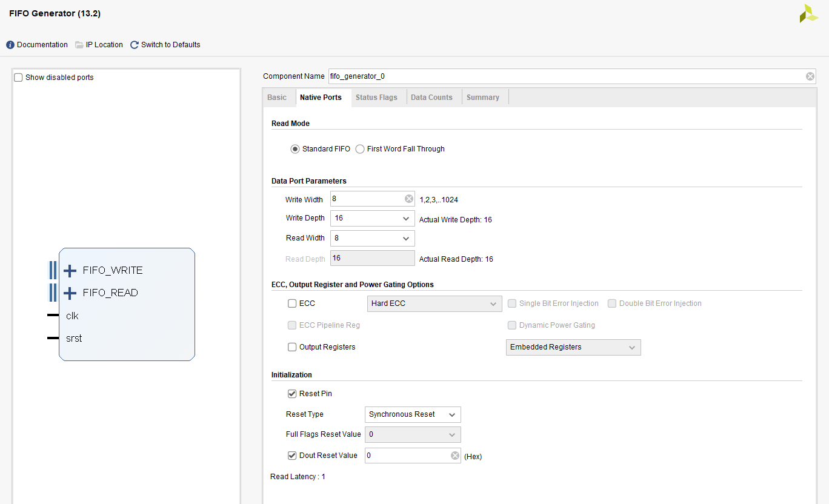This screenshot has height=504, width=829.
Task: Clear the Write Width value with X icon
Action: coord(408,199)
